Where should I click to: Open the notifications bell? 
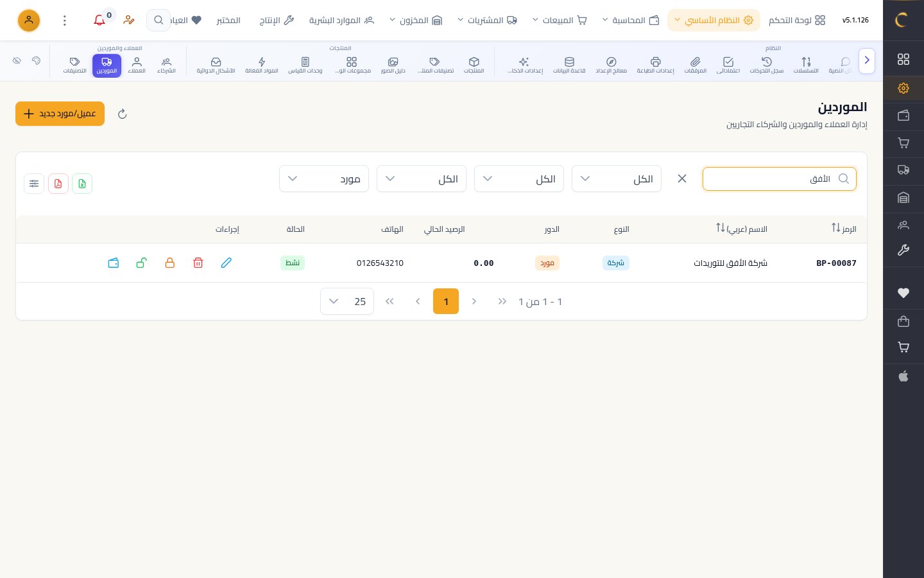(x=99, y=20)
